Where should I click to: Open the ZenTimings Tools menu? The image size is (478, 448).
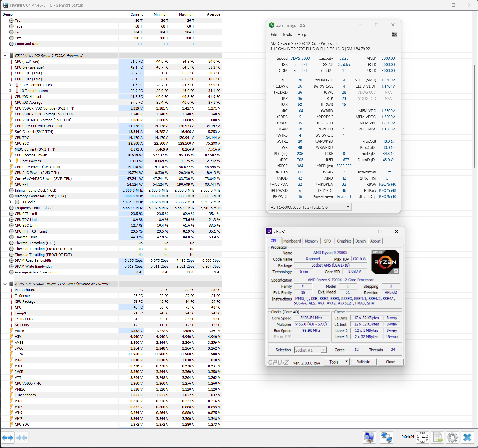(x=287, y=35)
